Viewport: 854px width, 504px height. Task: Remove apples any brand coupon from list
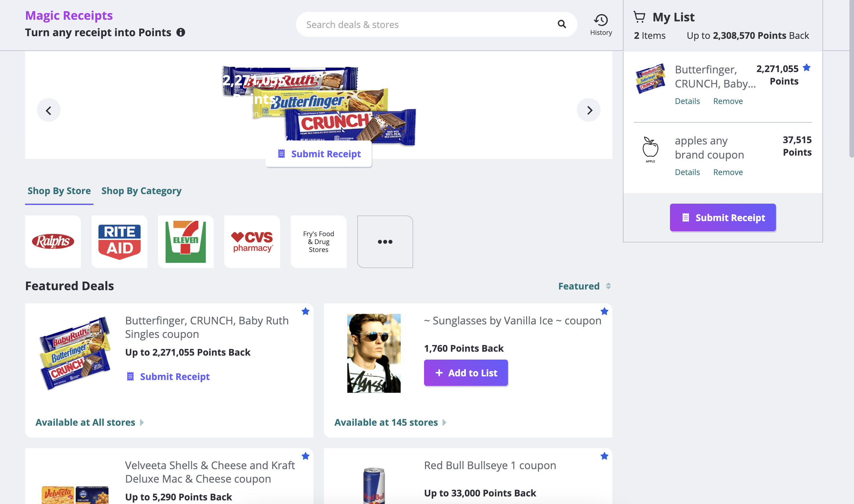tap(728, 172)
